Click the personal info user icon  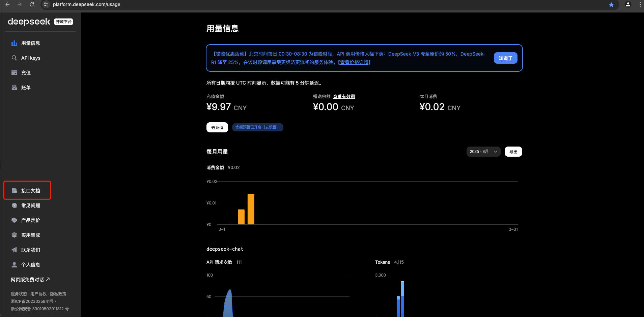(x=14, y=265)
